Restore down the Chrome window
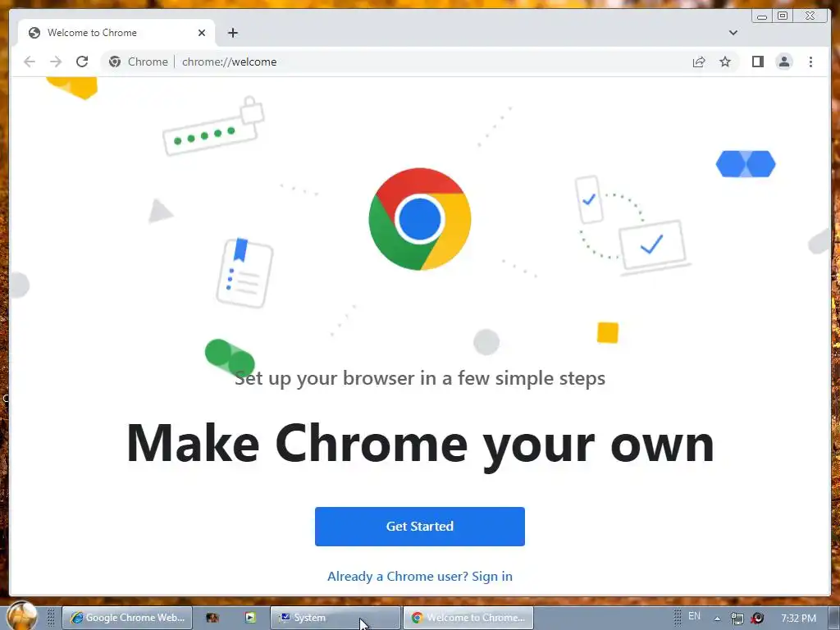 (x=783, y=16)
